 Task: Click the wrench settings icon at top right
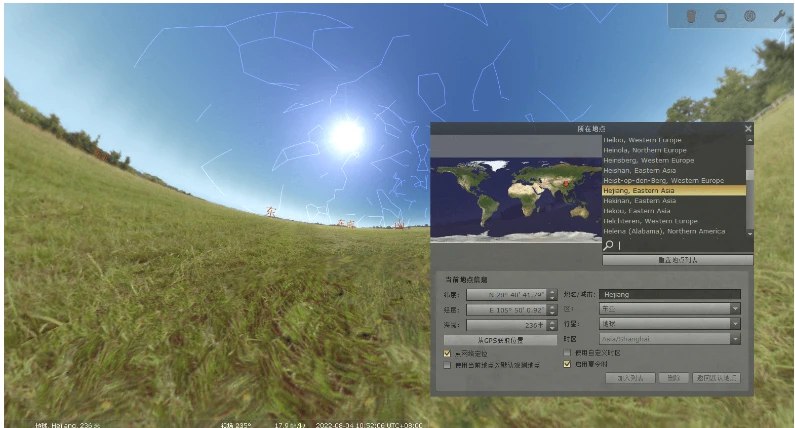coord(778,16)
